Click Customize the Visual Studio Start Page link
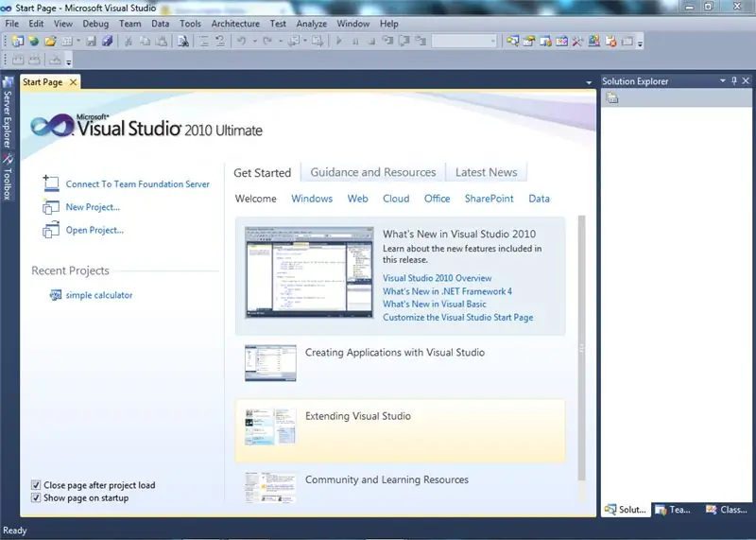This screenshot has width=756, height=540. coord(457,317)
